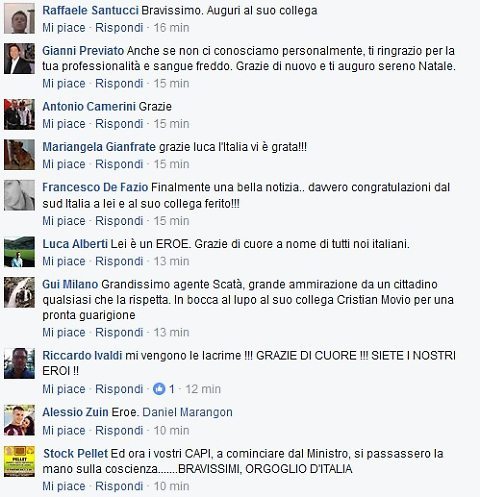Image resolution: width=480 pixels, height=497 pixels.
Task: Open the Gui Milano name link
Action: [x=70, y=284]
